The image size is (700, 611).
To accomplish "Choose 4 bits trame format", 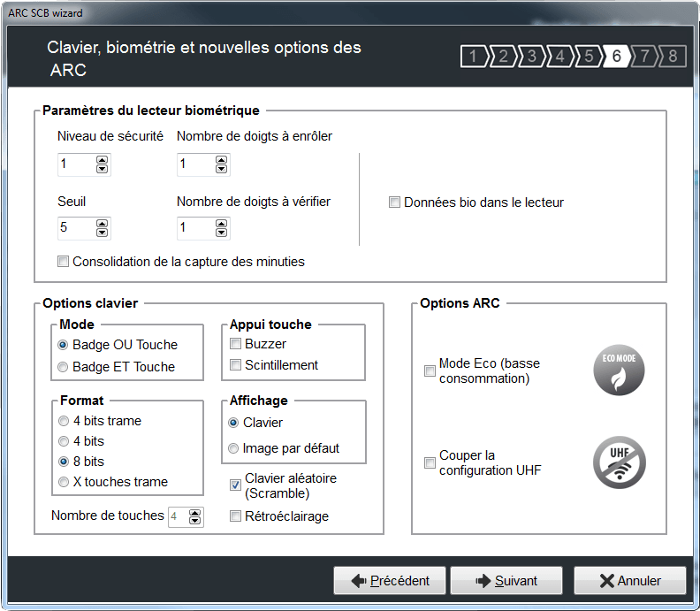I will point(63,422).
